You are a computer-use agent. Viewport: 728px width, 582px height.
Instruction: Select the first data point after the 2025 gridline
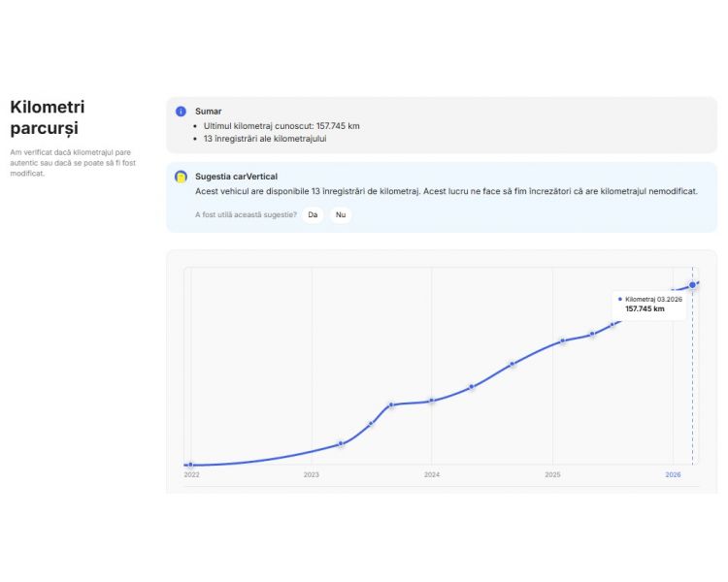[x=562, y=341]
